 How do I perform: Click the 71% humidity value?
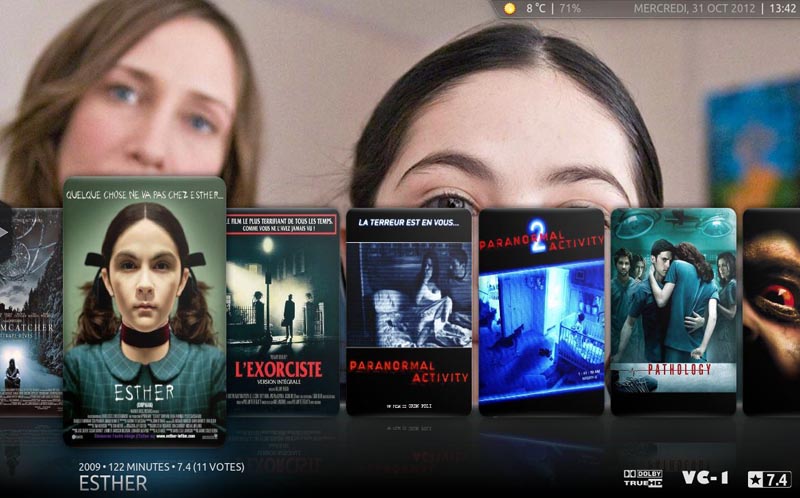pyautogui.click(x=570, y=9)
